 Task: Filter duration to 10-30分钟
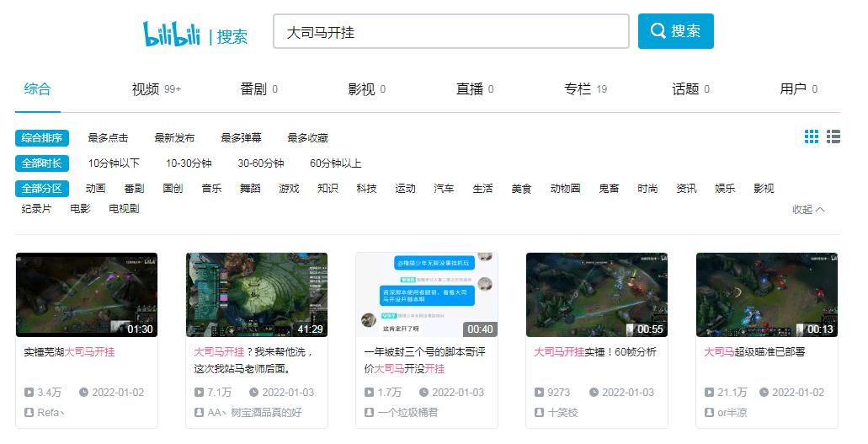pos(189,163)
